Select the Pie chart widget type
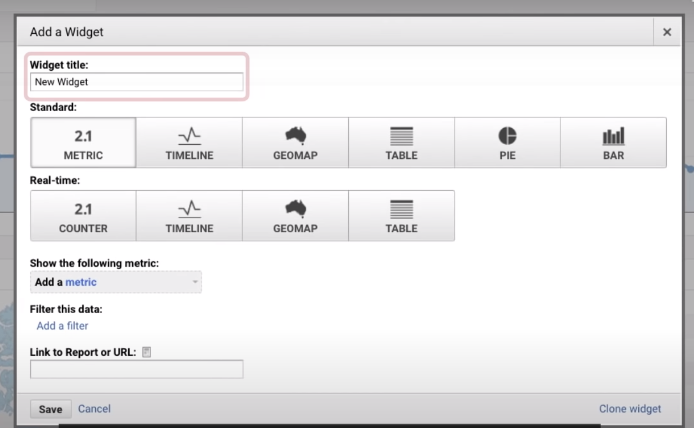Screen dimensions: 694x428 coord(507,143)
